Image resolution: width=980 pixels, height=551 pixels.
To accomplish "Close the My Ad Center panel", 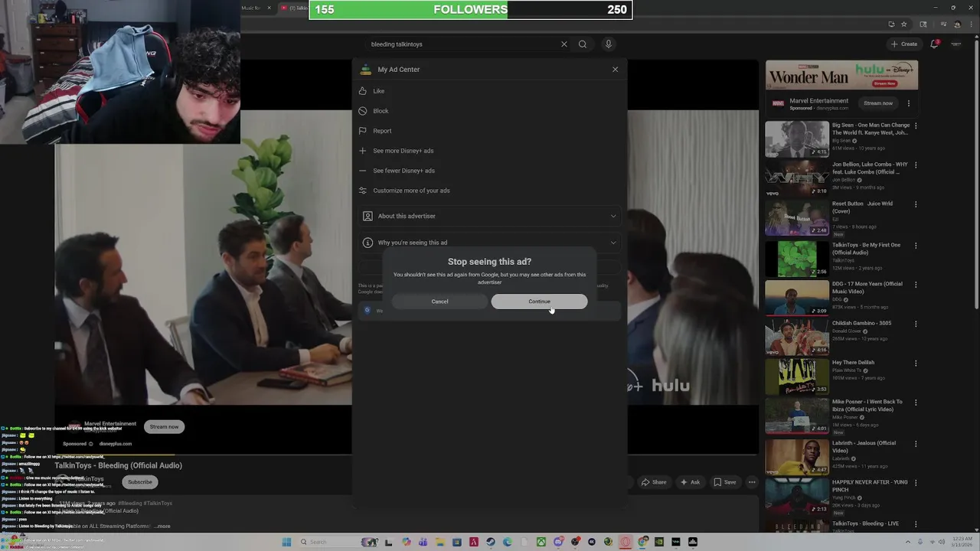I will coord(615,70).
